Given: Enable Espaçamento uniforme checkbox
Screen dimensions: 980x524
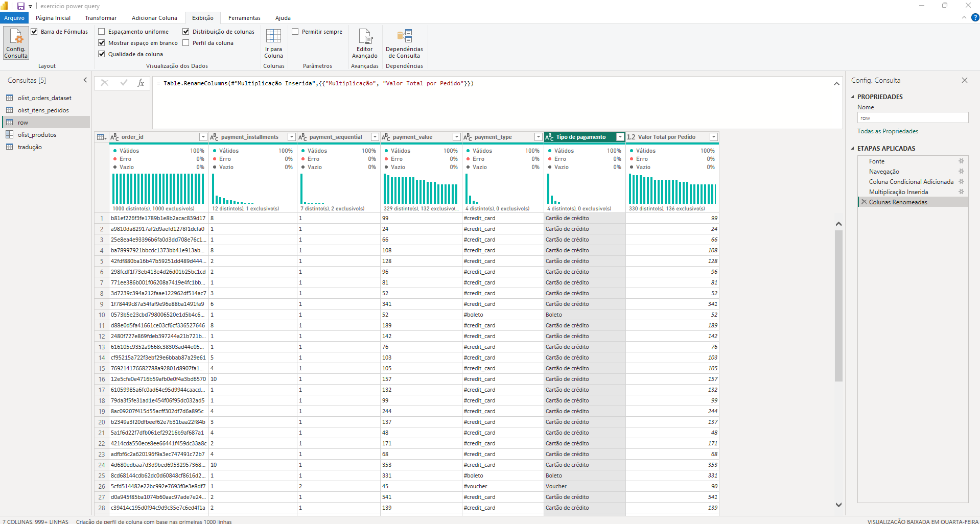Looking at the screenshot, I should pos(102,32).
